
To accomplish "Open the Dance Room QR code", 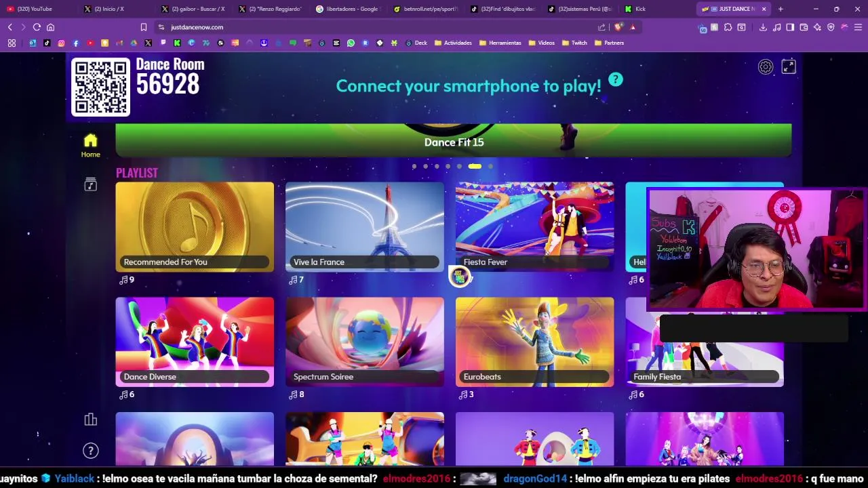I will [x=100, y=87].
